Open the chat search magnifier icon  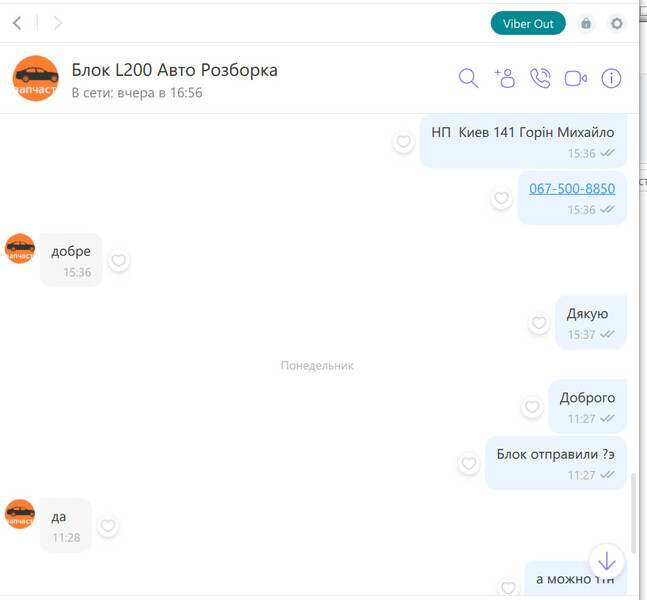point(468,78)
